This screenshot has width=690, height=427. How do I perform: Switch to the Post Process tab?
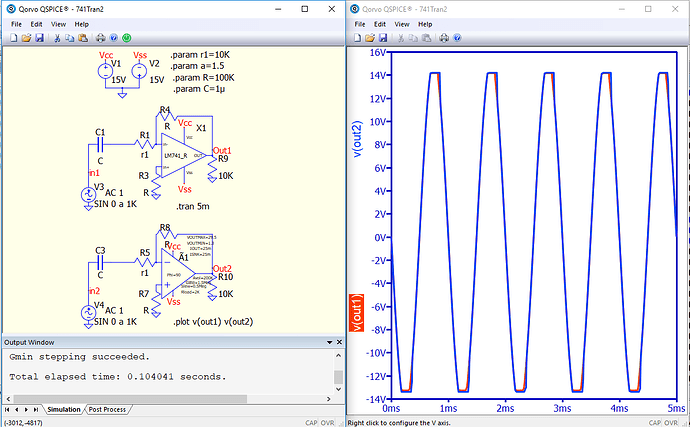pyautogui.click(x=107, y=409)
